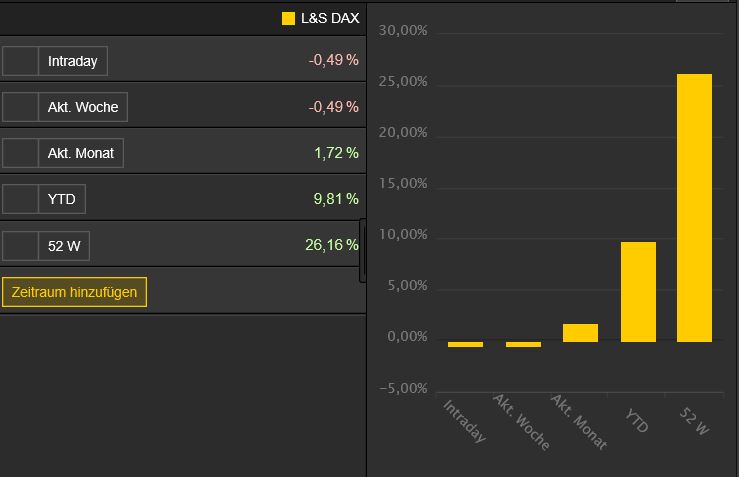Toggle the square box beside 52 W
This screenshot has width=739, height=477.
tap(20, 245)
